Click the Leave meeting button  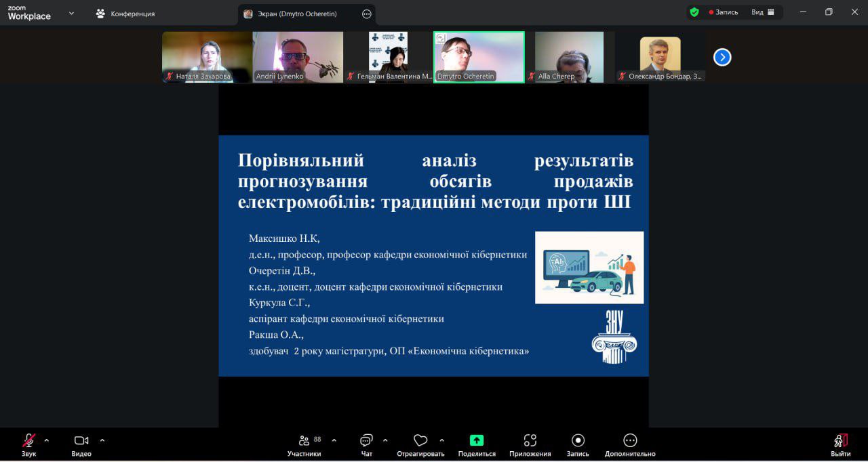click(840, 444)
